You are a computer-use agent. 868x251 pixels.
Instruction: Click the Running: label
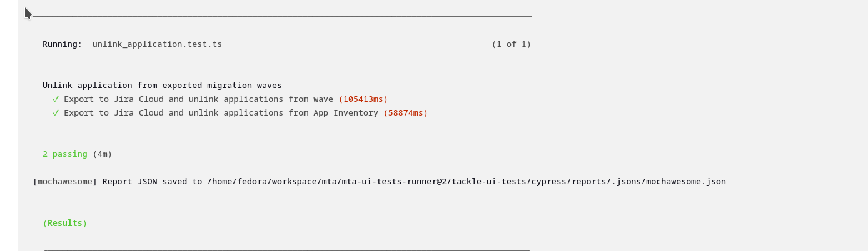[62, 44]
